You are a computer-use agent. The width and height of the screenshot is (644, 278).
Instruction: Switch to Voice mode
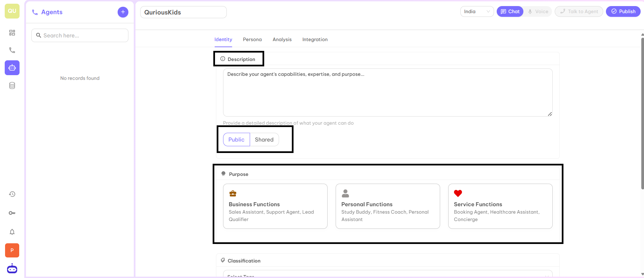click(x=538, y=11)
